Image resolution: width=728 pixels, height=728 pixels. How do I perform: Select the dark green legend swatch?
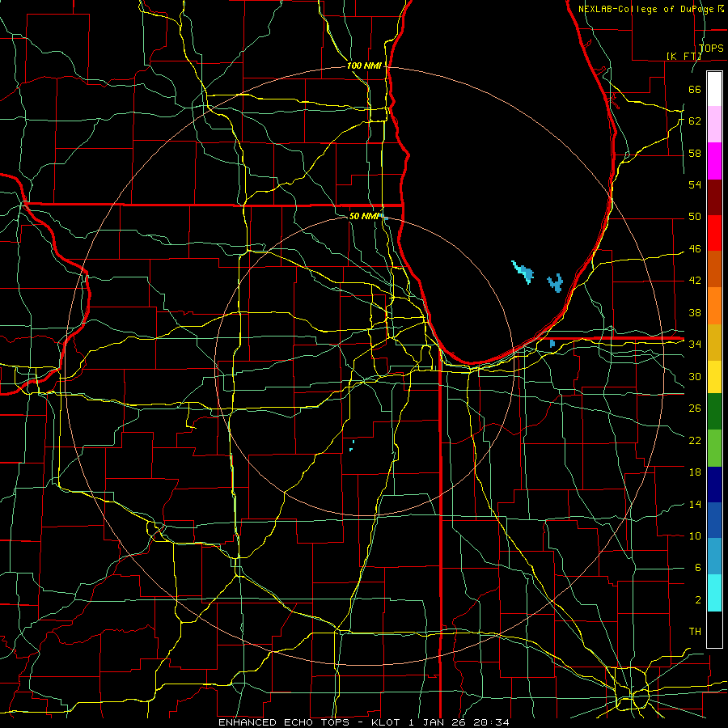(x=714, y=412)
